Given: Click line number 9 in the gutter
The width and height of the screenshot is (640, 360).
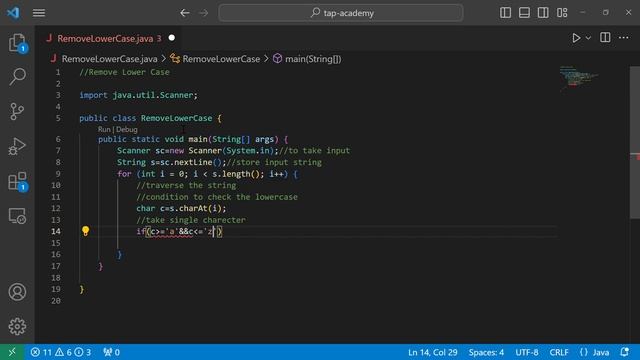Looking at the screenshot, I should [58, 174].
